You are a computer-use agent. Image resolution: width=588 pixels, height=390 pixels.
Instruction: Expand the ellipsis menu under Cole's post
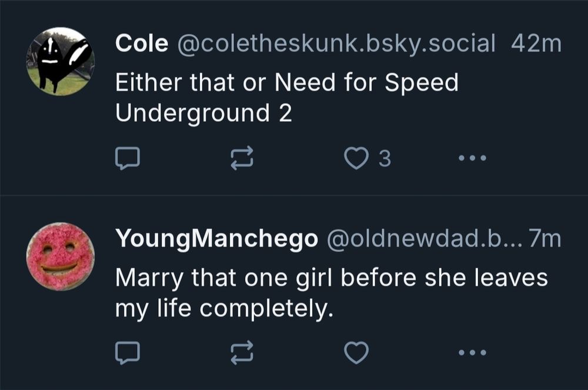[472, 157]
